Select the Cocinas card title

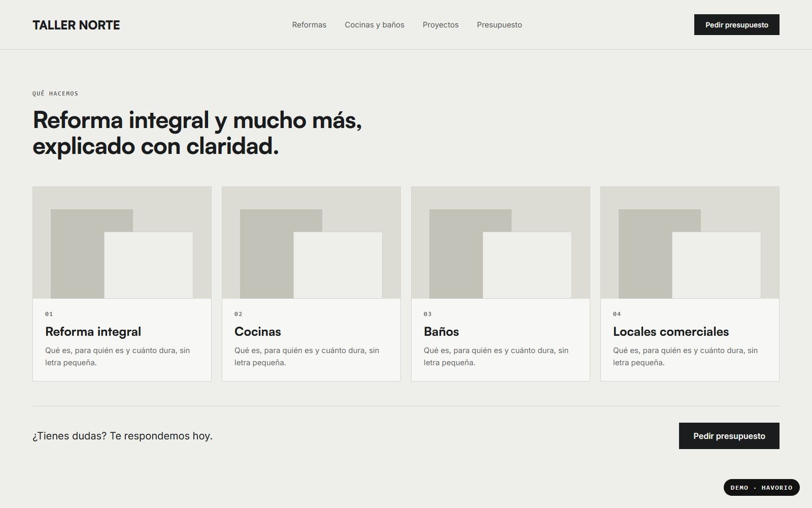tap(258, 332)
